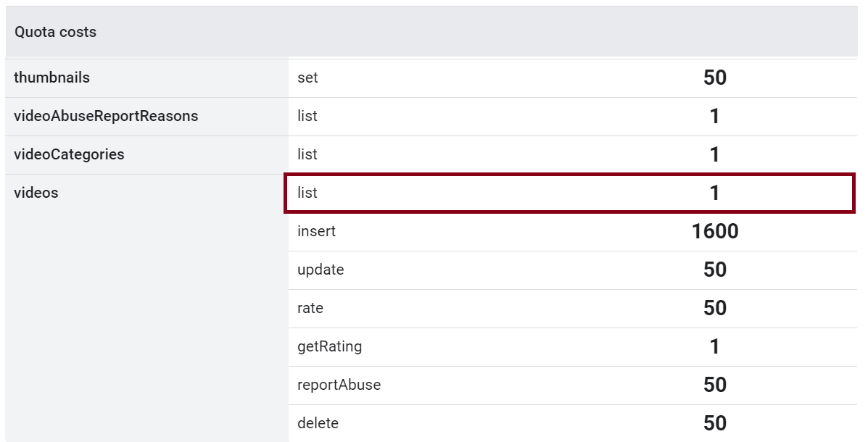Click the videoAbuseReportReasons resource name
Screen dimensions: 868x442
point(106,116)
